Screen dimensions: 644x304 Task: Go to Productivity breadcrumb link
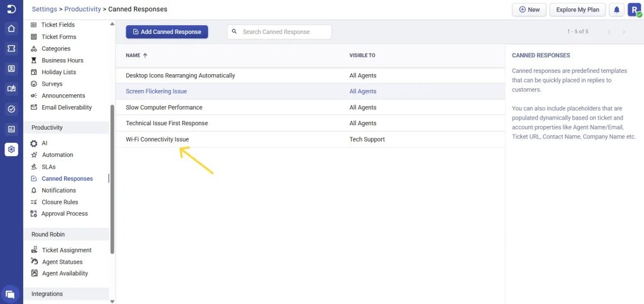pos(82,9)
